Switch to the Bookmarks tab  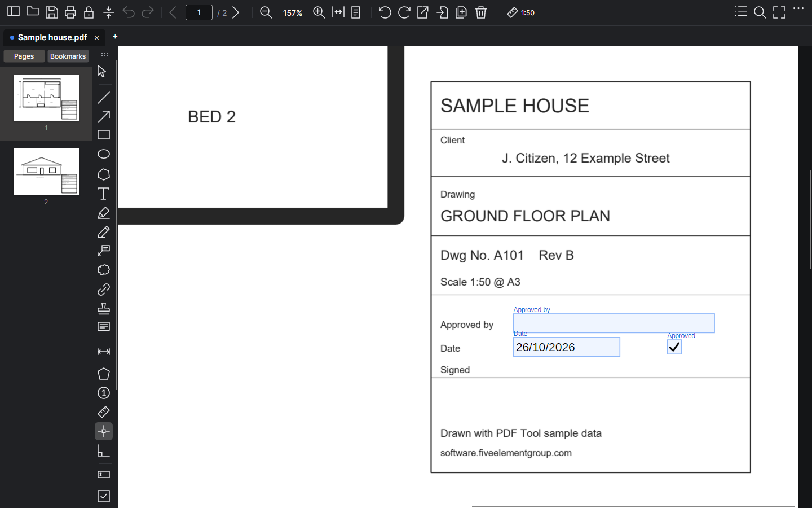point(68,56)
